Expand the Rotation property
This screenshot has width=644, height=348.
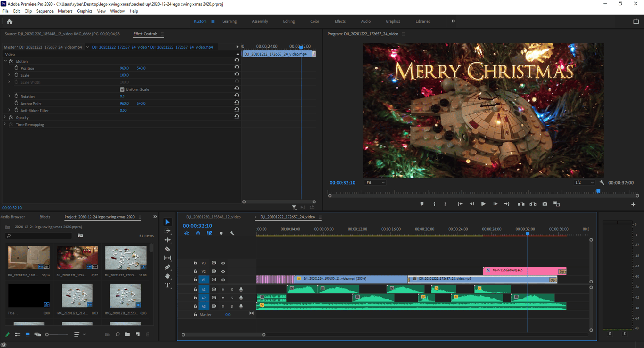click(x=9, y=96)
